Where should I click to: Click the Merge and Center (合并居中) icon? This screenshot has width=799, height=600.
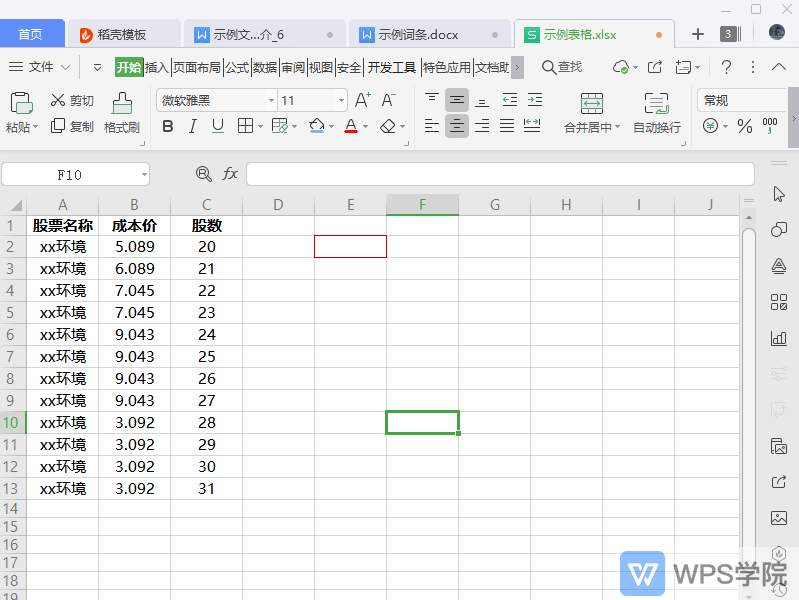(x=591, y=103)
